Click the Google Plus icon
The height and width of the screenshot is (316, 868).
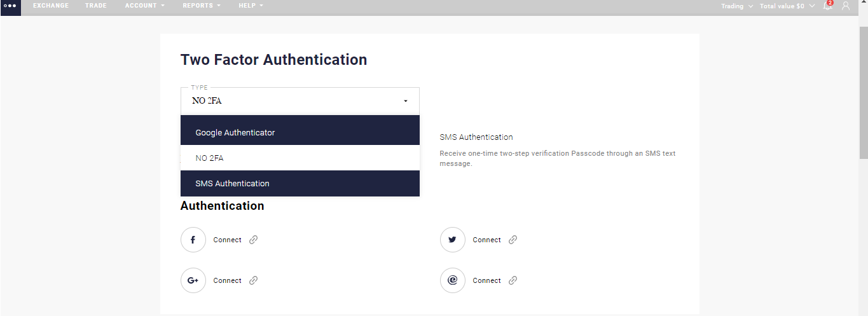click(193, 280)
